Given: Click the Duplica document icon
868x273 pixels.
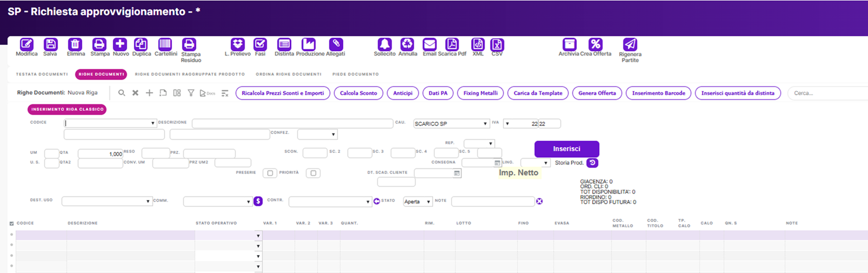Looking at the screenshot, I should point(141,45).
